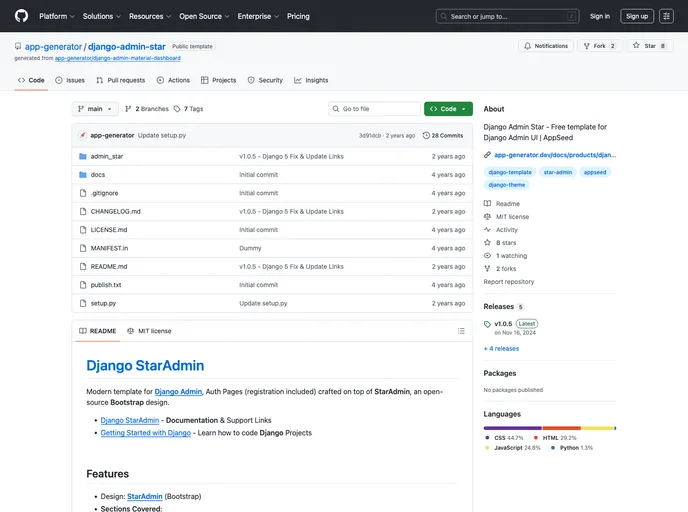Image resolution: width=688 pixels, height=512 pixels.
Task: Open the main branch selector
Action: click(95, 109)
